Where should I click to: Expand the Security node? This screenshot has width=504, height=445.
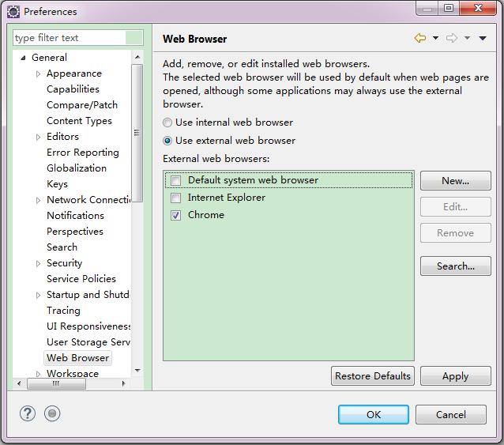coord(38,263)
